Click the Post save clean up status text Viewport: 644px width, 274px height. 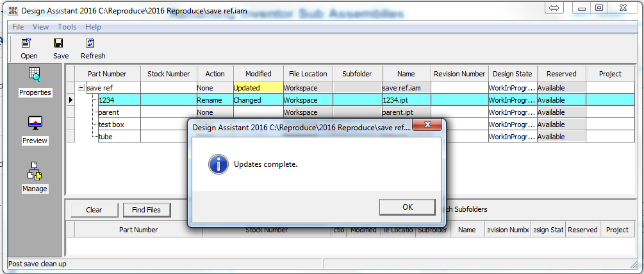37,264
